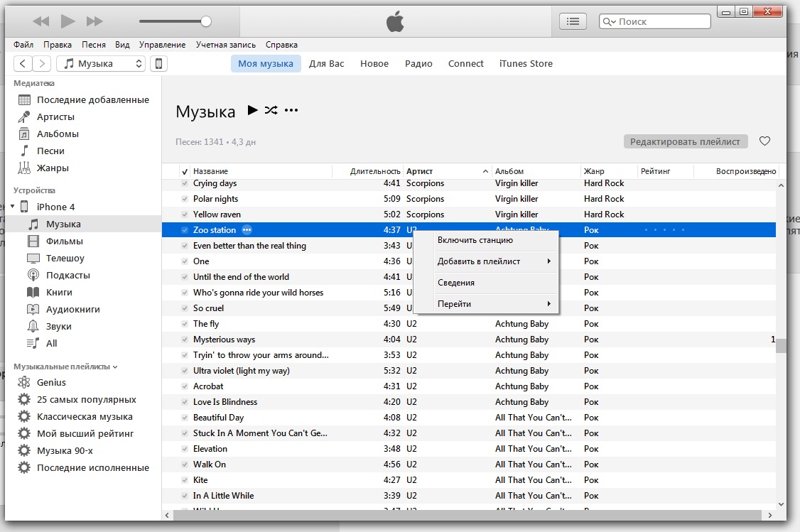800x532 pixels.
Task: Switch to the Радио tab
Action: 418,64
